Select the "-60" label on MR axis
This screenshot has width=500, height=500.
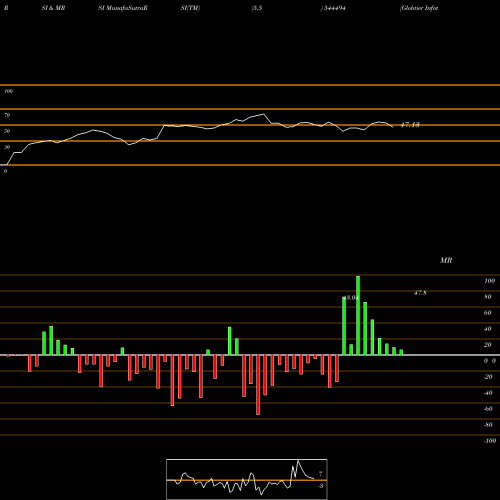(x=488, y=409)
